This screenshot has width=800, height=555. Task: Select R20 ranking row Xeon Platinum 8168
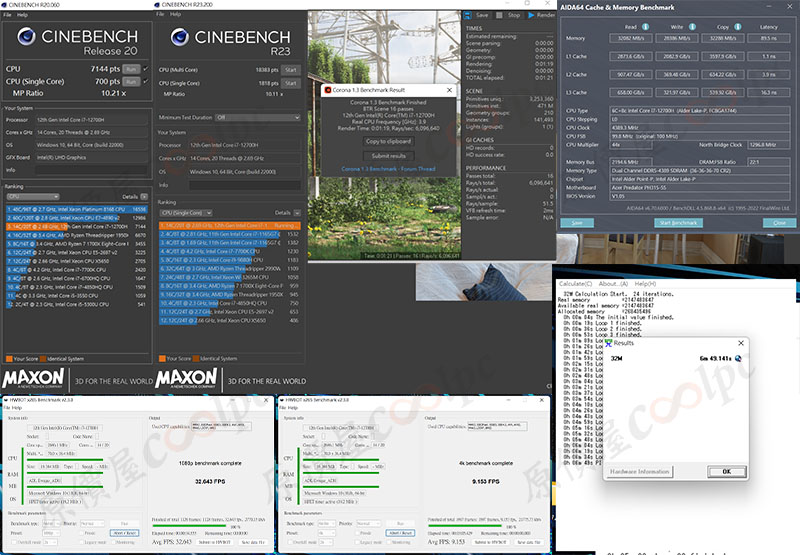pyautogui.click(x=77, y=209)
